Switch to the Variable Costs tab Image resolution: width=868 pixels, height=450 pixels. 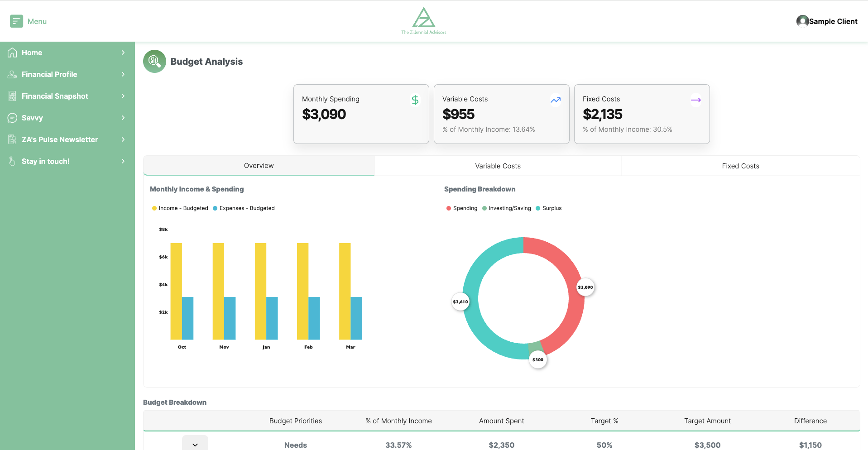click(x=498, y=166)
